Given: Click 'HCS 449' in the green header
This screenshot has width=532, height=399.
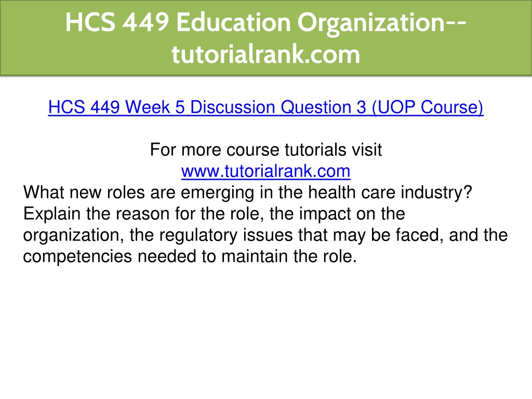Looking at the screenshot, I should point(117,22).
